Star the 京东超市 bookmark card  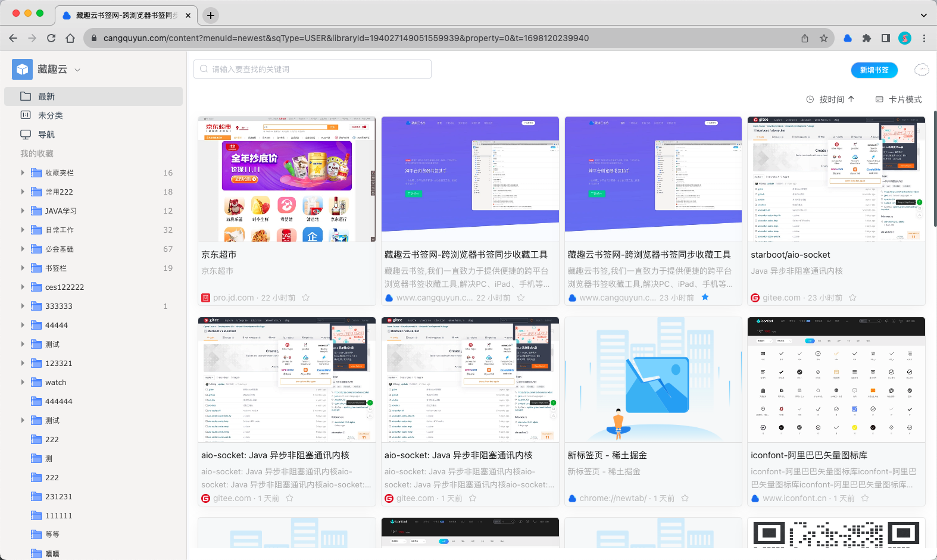(x=306, y=298)
